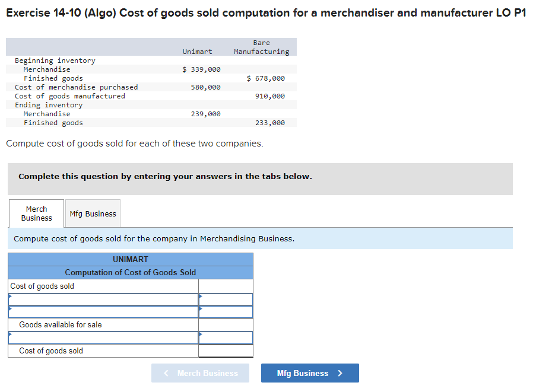Click the amount cell beside Cost of goods sold
The width and height of the screenshot is (533, 392).
226,286
